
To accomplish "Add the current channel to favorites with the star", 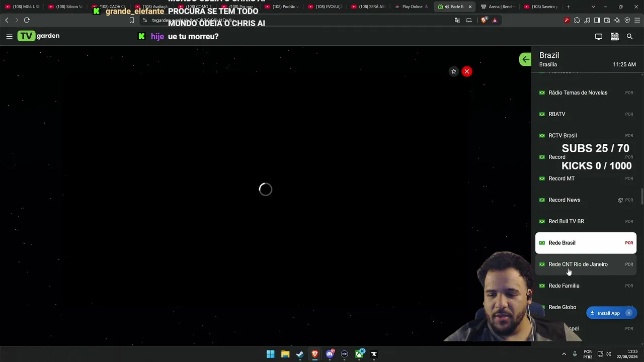I will (x=454, y=71).
